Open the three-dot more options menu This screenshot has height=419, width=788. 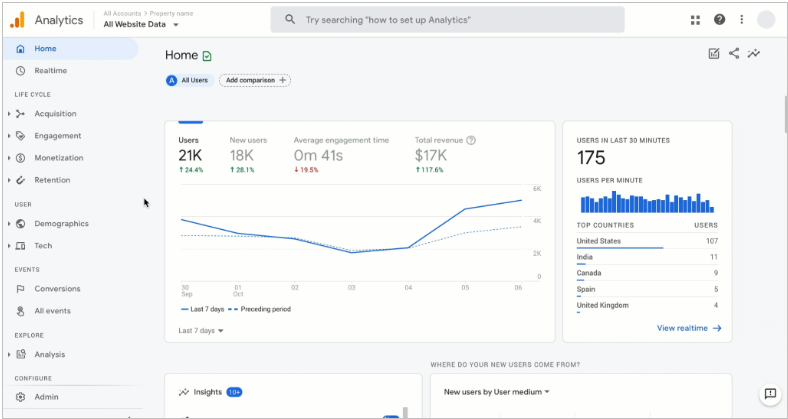pos(741,20)
